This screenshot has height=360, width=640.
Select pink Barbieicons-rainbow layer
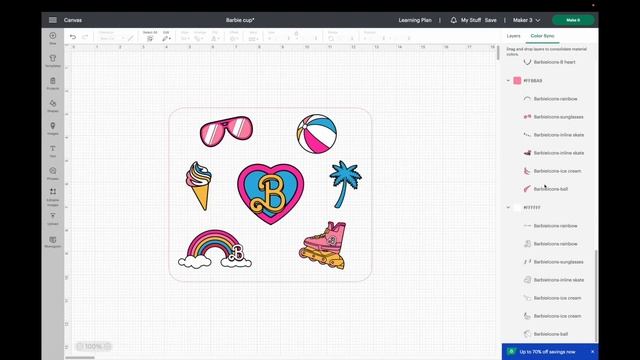550,99
